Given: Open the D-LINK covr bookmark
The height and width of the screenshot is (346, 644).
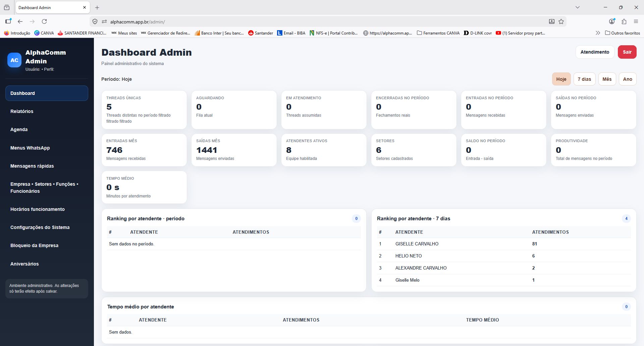Looking at the screenshot, I should 477,33.
